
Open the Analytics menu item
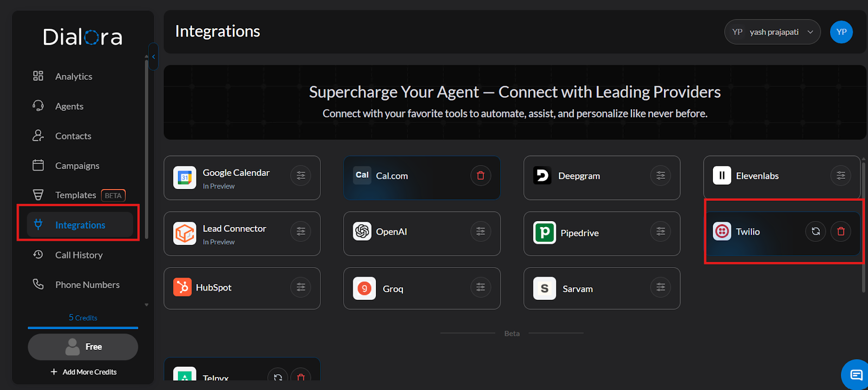coord(73,77)
